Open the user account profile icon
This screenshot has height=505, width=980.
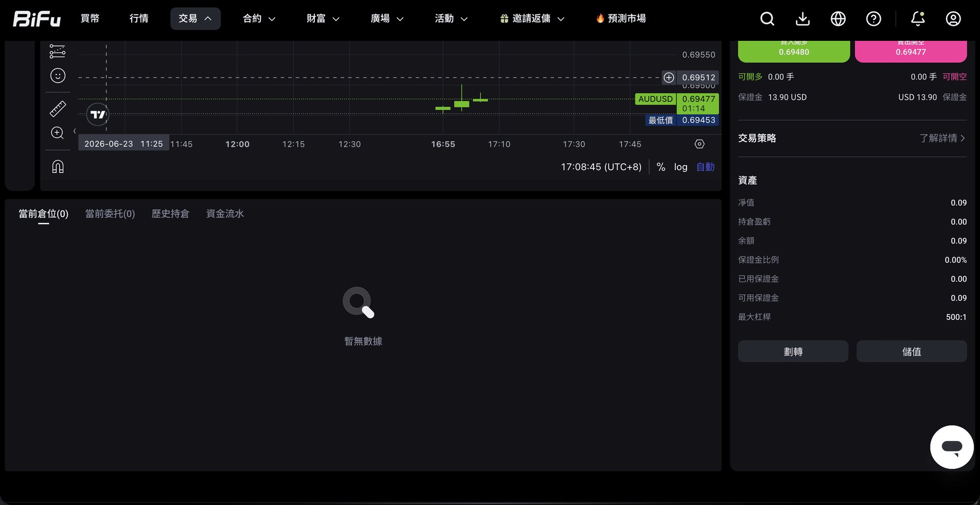pos(953,19)
